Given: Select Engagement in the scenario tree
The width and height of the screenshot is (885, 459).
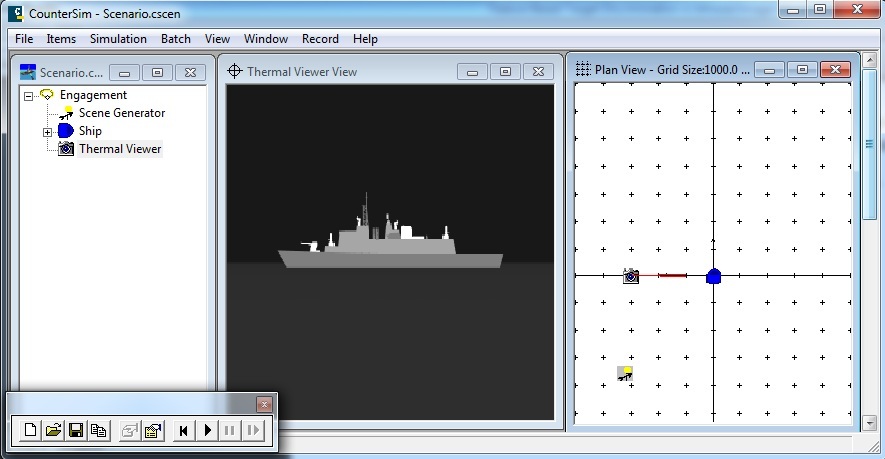Looking at the screenshot, I should pyautogui.click(x=93, y=95).
